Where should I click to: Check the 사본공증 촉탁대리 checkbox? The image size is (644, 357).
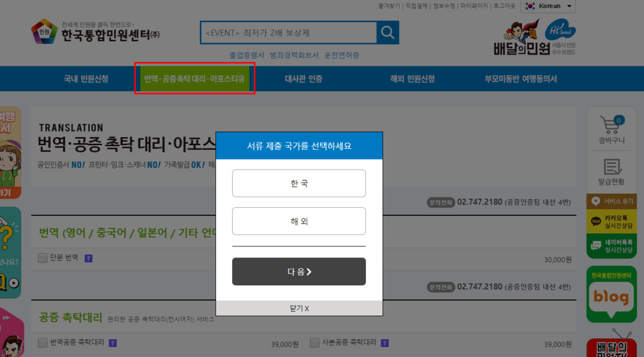click(315, 342)
